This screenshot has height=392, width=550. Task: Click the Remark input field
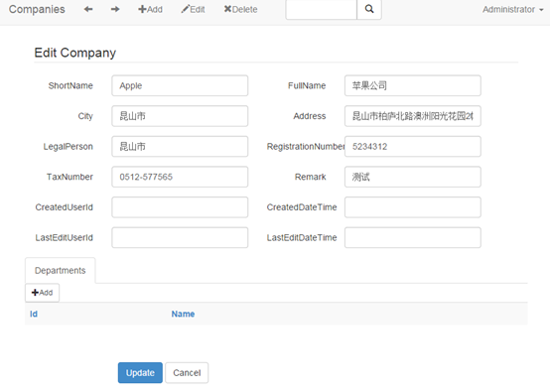tap(413, 177)
